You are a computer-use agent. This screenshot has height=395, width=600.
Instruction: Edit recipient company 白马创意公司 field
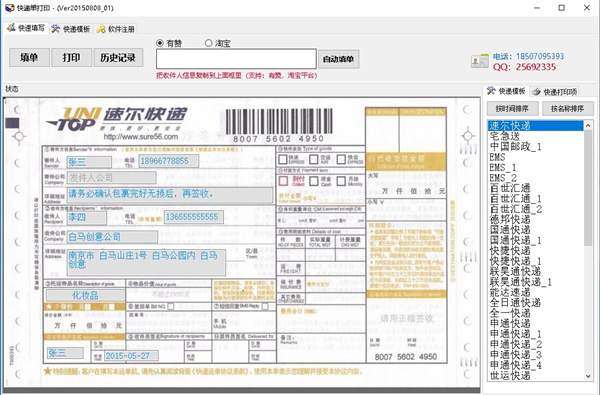pyautogui.click(x=112, y=237)
